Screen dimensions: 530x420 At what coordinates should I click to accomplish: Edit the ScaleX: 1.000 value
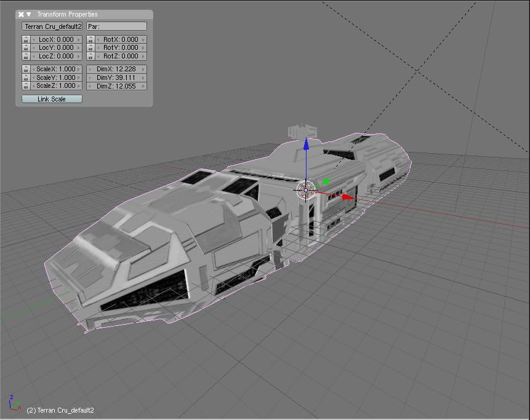coord(56,69)
